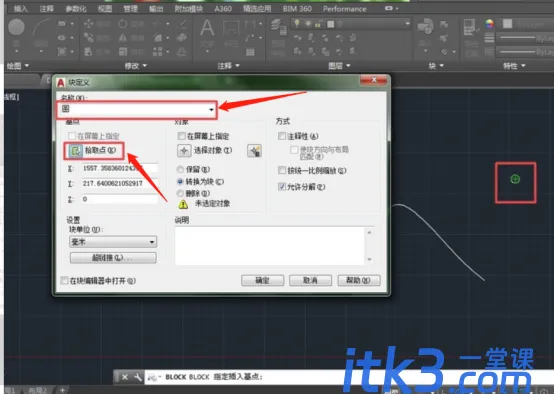Click the Offset tool icon
This screenshot has width=554, height=394.
point(182,52)
